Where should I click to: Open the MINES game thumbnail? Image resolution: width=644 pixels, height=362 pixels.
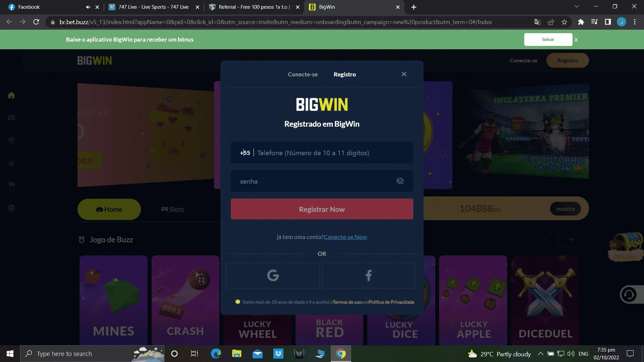point(113,300)
